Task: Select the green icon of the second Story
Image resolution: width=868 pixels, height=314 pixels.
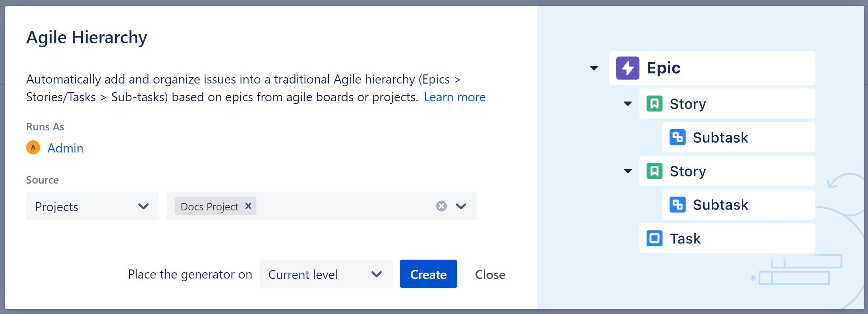Action: tap(654, 171)
